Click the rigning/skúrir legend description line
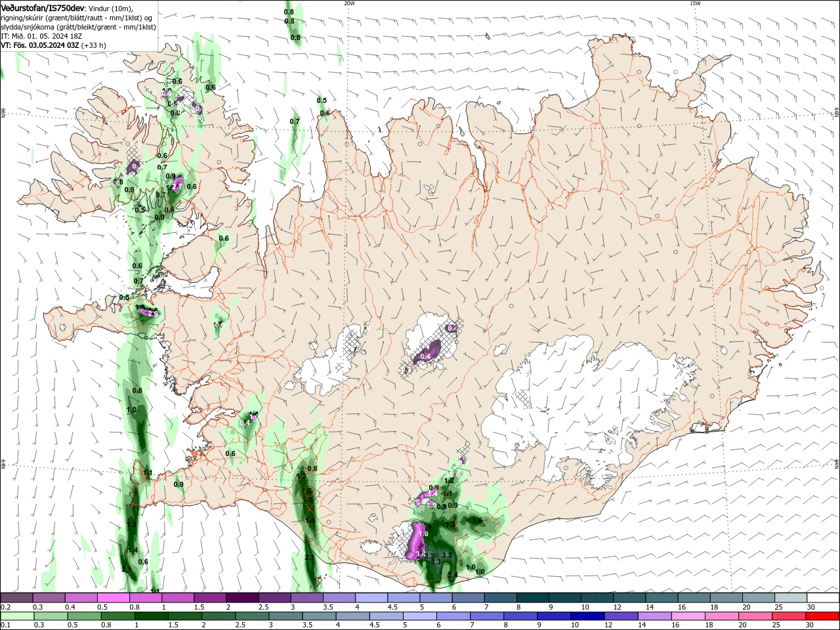This screenshot has width=840, height=630. coord(77,18)
